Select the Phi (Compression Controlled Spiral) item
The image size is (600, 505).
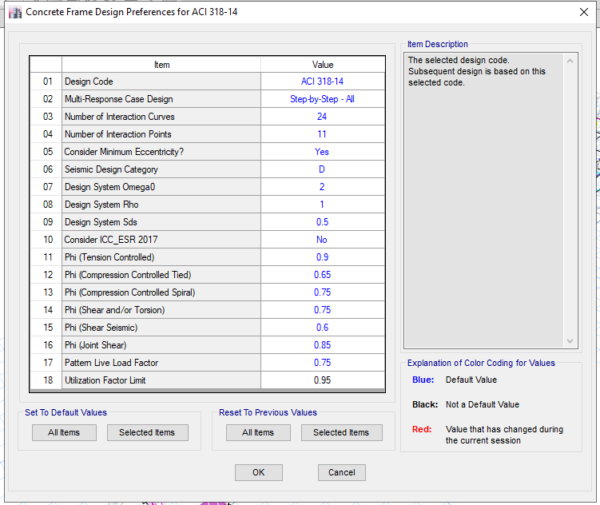161,293
